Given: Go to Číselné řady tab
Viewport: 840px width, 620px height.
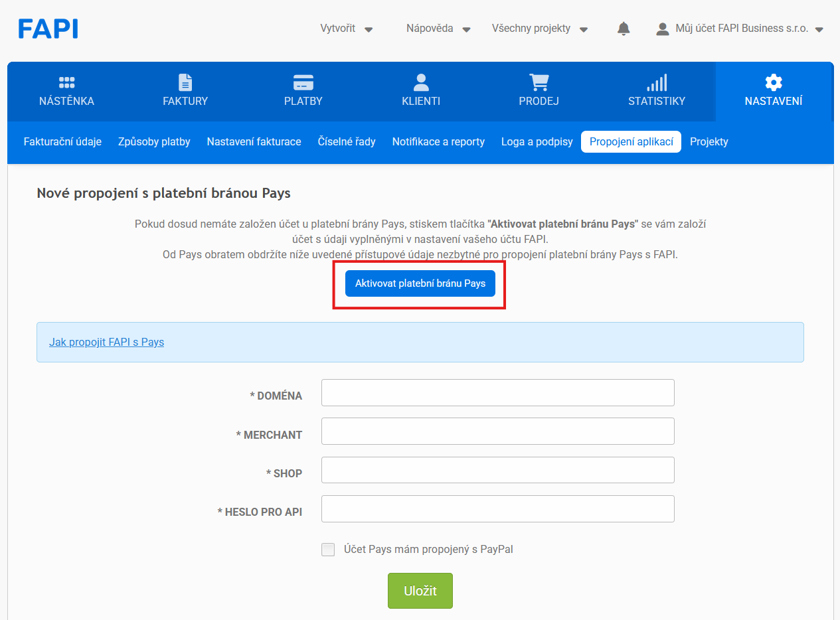Looking at the screenshot, I should click(347, 141).
